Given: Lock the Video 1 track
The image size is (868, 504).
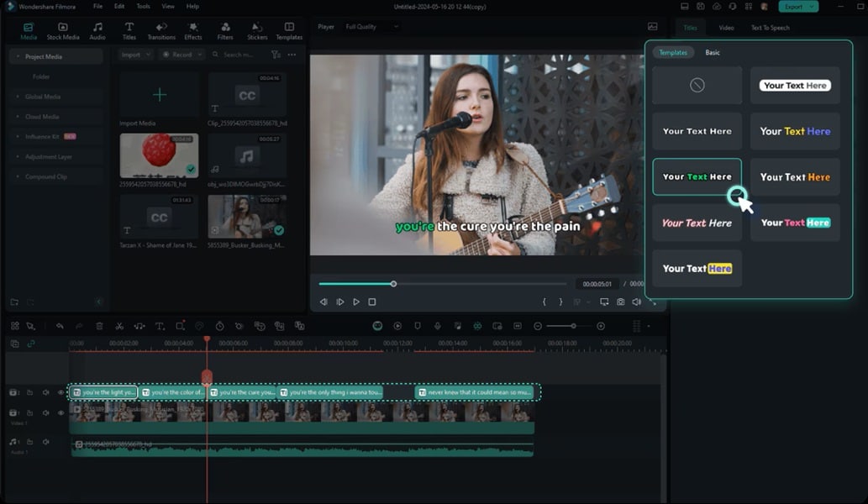Looking at the screenshot, I should [x=30, y=412].
